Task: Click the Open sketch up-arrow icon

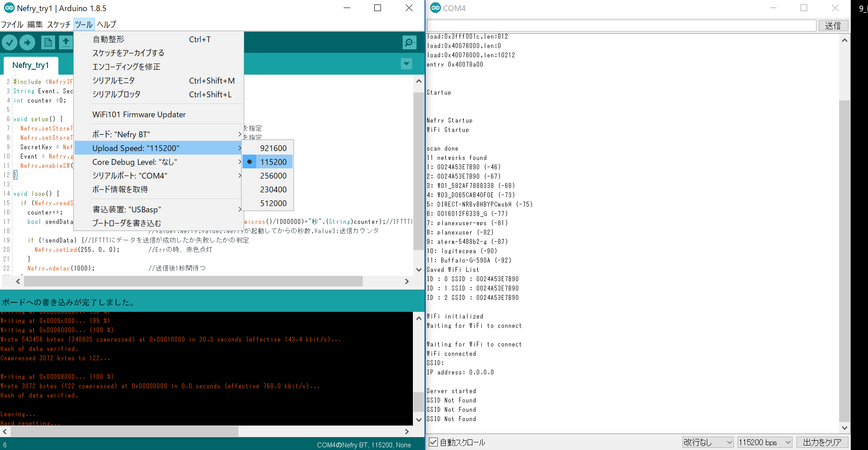Action: [x=66, y=43]
